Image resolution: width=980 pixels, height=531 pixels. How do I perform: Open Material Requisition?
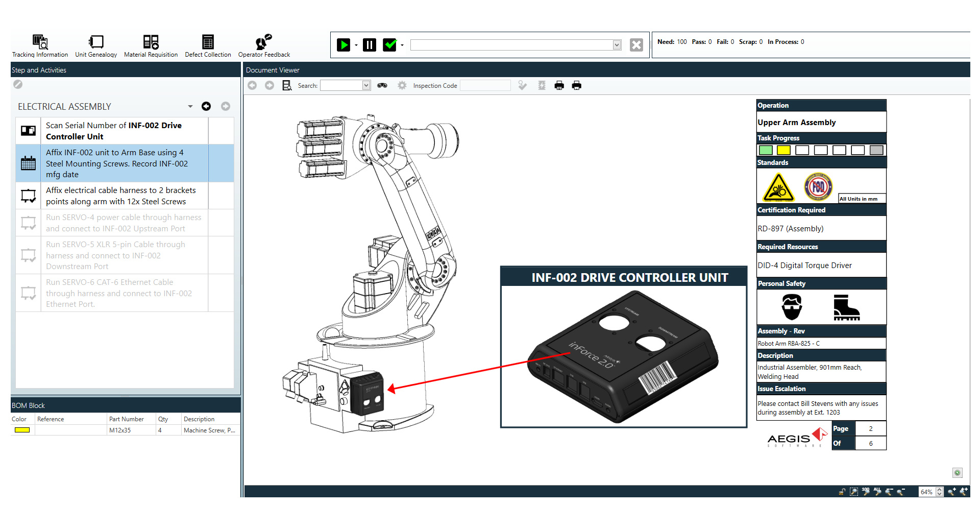click(151, 45)
